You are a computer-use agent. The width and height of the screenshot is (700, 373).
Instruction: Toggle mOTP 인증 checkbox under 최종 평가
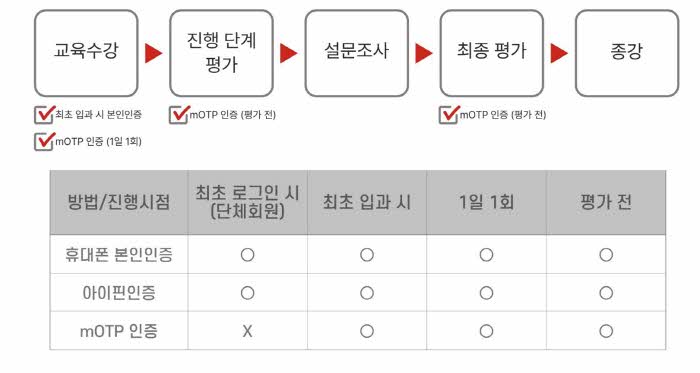coord(449,115)
